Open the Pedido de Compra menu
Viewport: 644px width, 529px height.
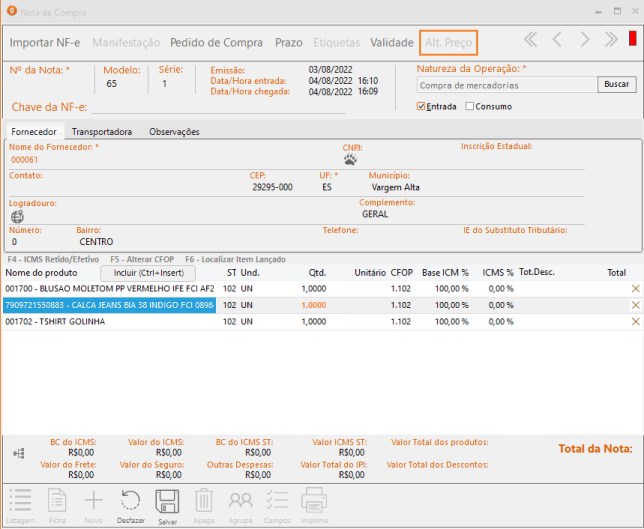point(216,43)
